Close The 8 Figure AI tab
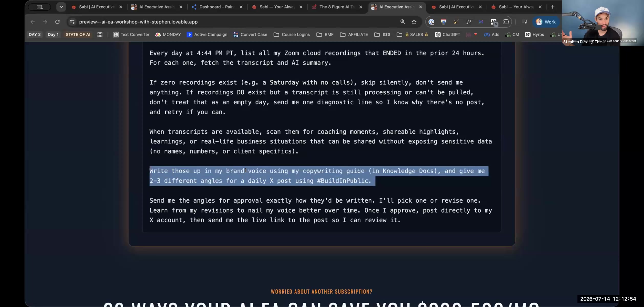 [x=361, y=7]
